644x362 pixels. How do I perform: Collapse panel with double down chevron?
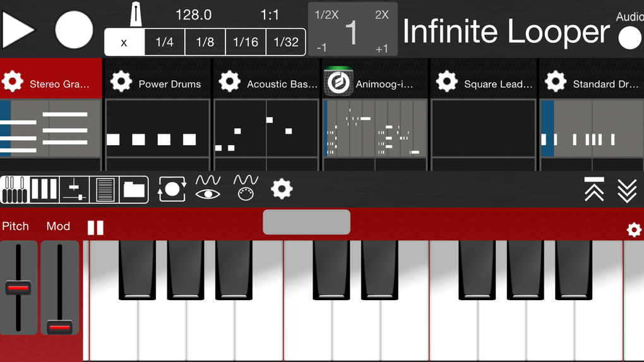tap(627, 189)
